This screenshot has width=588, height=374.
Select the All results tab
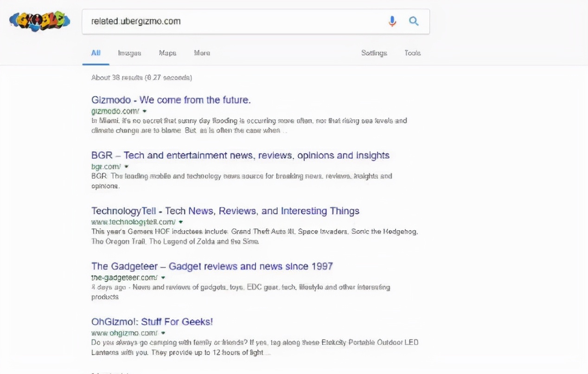click(96, 53)
